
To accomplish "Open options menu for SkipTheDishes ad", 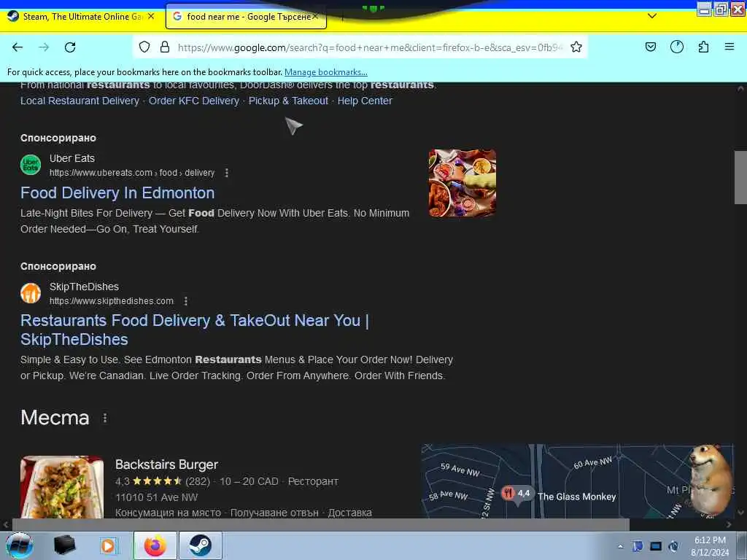I will click(x=186, y=301).
